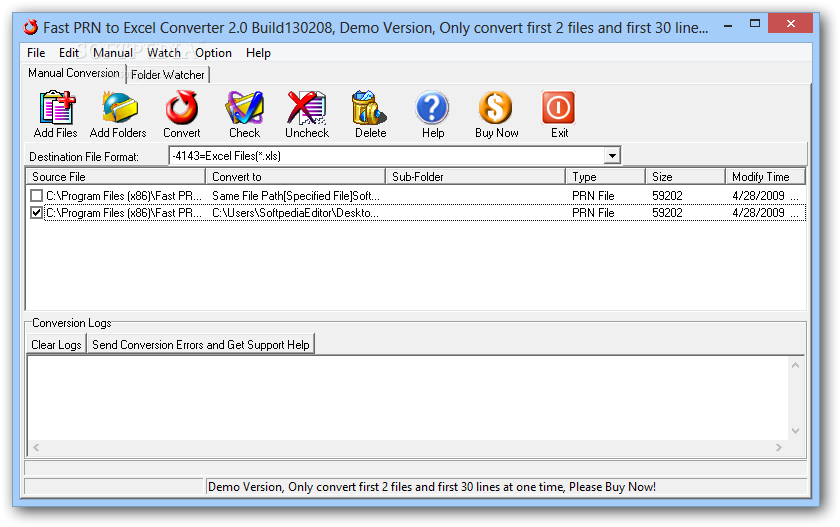Select the 'C:\Users\SoftpediaEditor\Deskto...' cell
The width and height of the screenshot is (840, 527).
(x=295, y=213)
